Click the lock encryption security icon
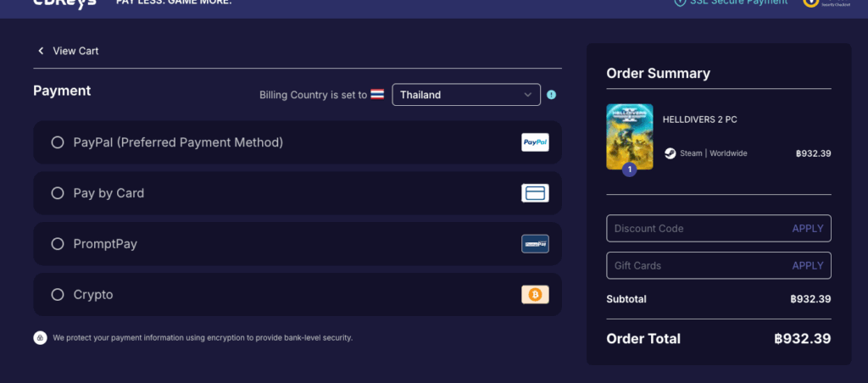 40,337
